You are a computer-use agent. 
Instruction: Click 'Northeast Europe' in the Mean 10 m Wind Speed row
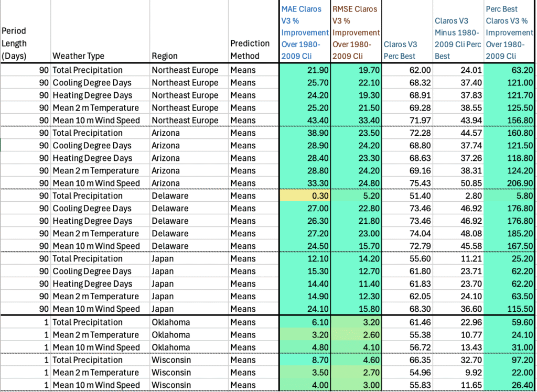tap(185, 121)
